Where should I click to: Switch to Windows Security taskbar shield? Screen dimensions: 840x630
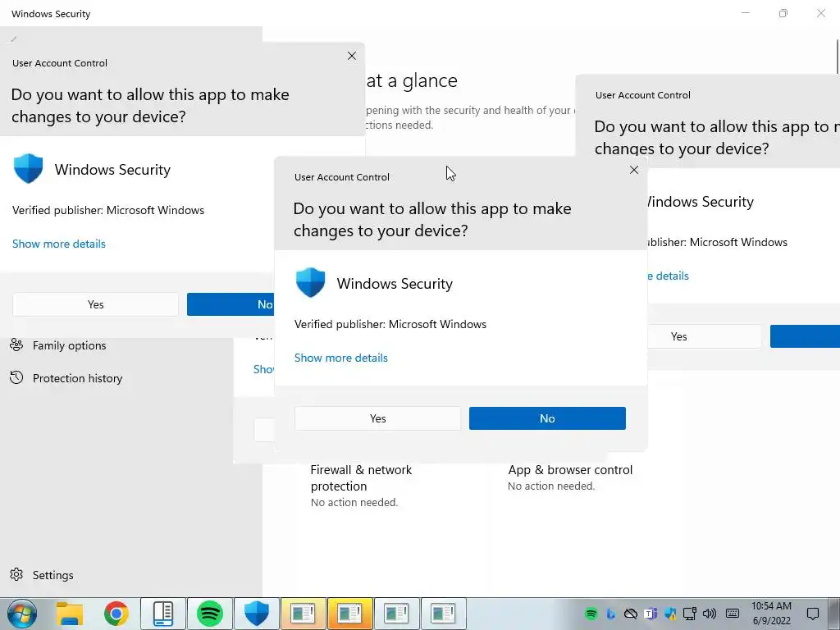click(257, 614)
